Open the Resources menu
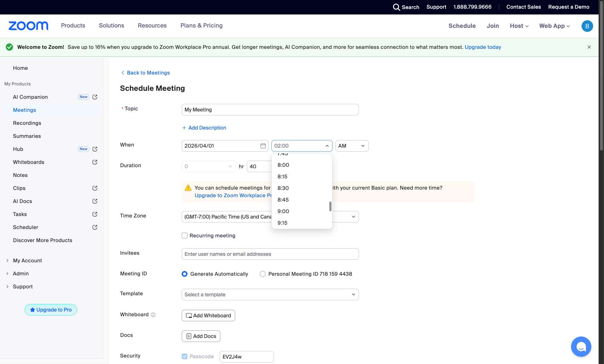The width and height of the screenshot is (604, 364). pyautogui.click(x=152, y=26)
